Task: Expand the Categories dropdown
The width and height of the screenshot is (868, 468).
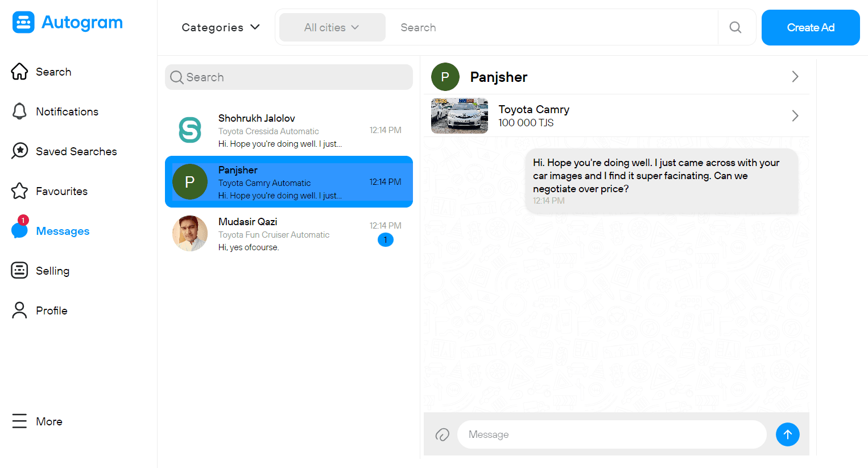Action: tap(221, 27)
